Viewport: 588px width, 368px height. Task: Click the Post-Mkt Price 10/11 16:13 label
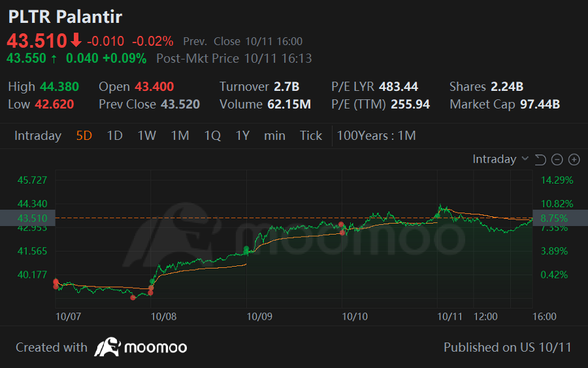[x=234, y=59]
